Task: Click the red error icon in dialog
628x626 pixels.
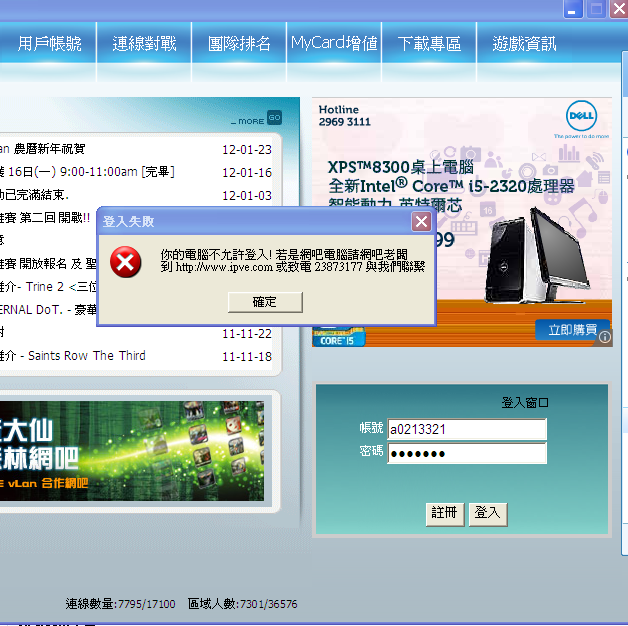Action: 125,263
